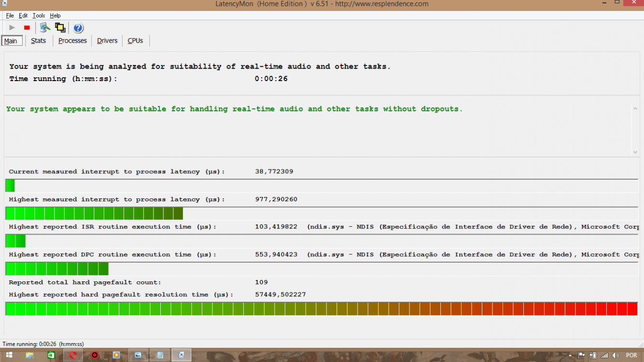
Task: Open options via computer-with-pencil toolbar icon
Action: point(45,28)
